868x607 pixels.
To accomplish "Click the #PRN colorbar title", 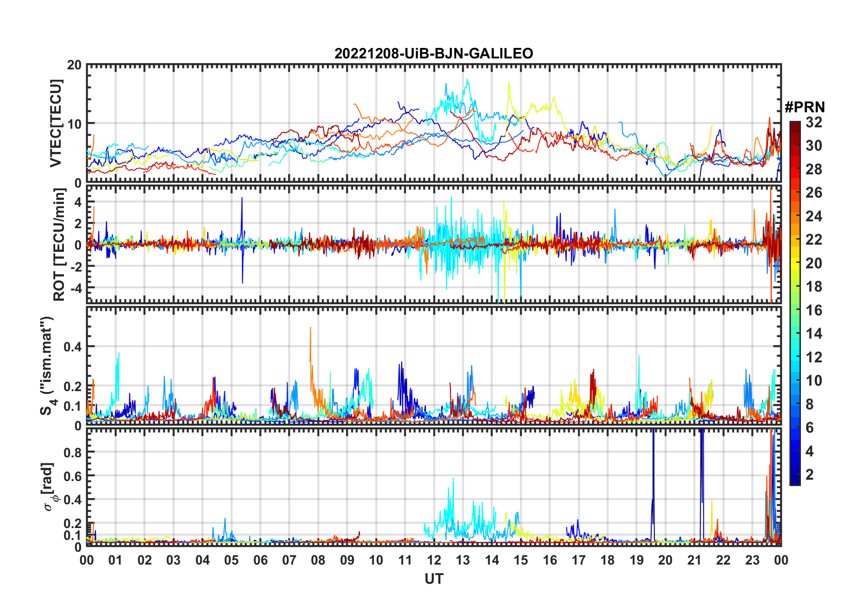I will click(x=805, y=107).
